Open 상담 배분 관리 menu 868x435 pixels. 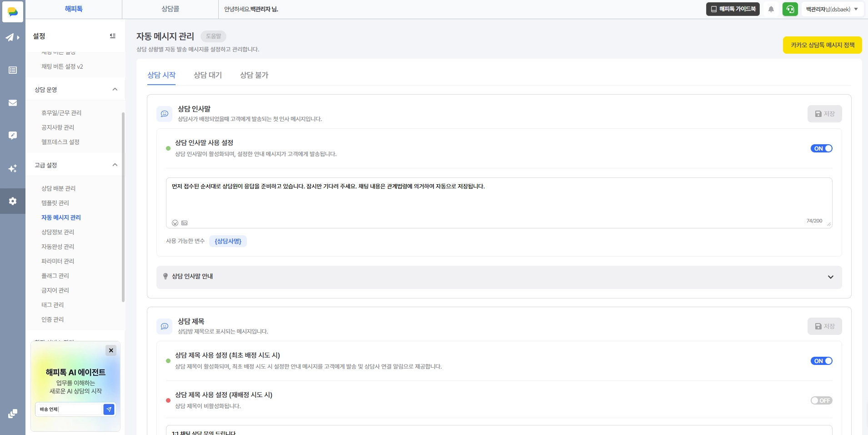point(59,188)
